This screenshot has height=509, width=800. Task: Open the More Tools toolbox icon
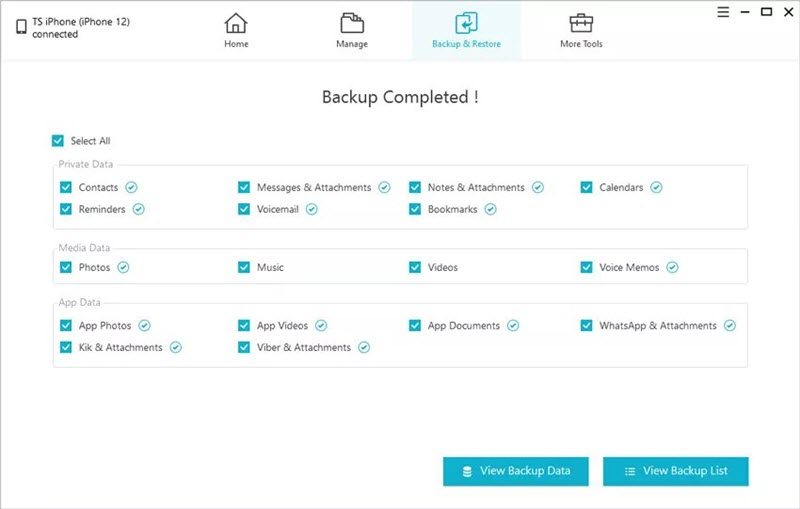pyautogui.click(x=581, y=23)
